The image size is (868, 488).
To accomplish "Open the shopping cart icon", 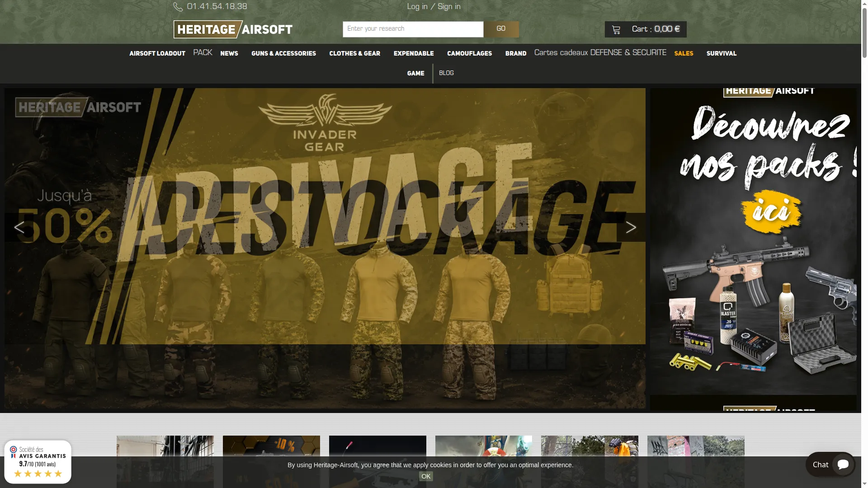I will (x=616, y=30).
